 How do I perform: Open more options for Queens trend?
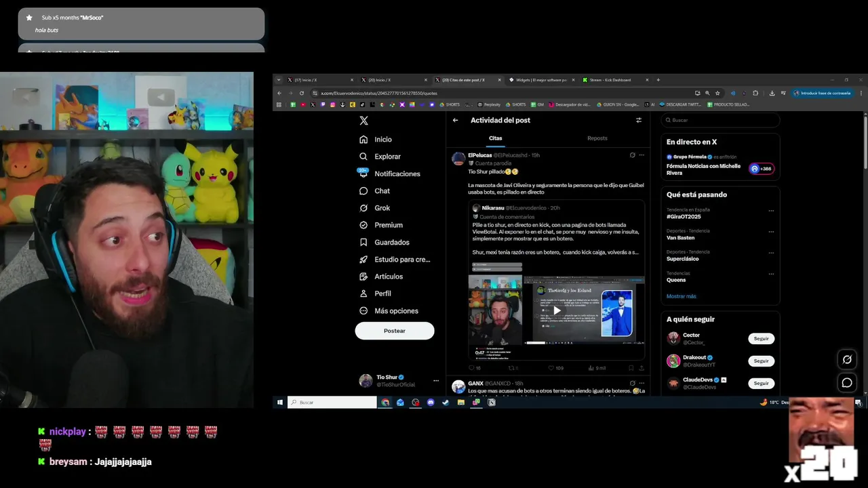771,274
